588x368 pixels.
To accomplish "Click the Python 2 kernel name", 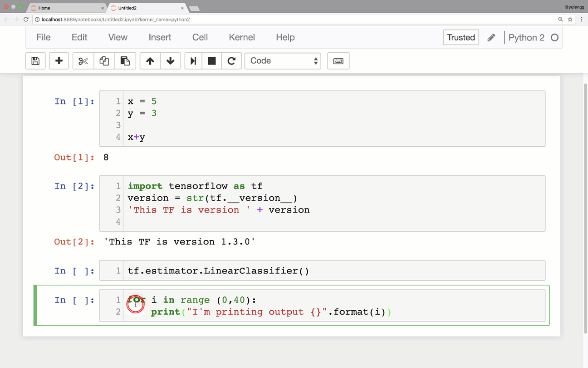I will click(526, 38).
